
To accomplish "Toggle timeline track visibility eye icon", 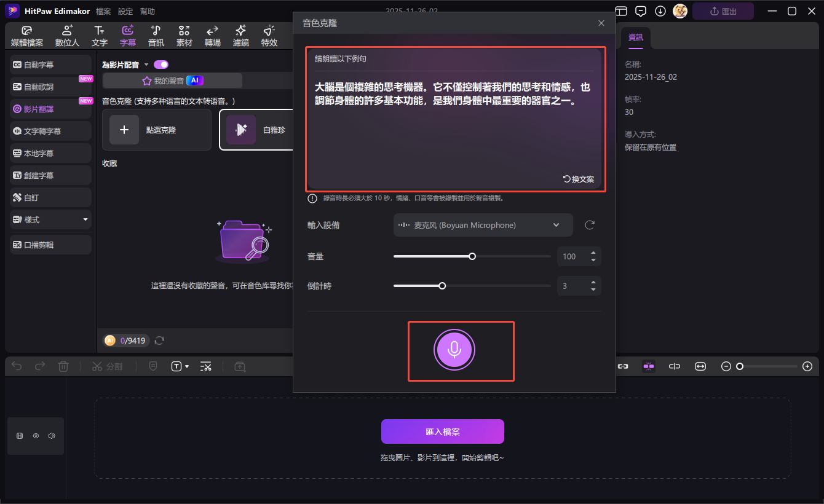I will (36, 436).
